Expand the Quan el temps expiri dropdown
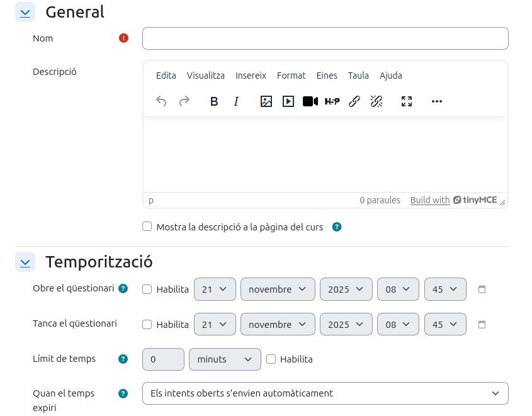The image size is (532, 416). click(x=325, y=393)
